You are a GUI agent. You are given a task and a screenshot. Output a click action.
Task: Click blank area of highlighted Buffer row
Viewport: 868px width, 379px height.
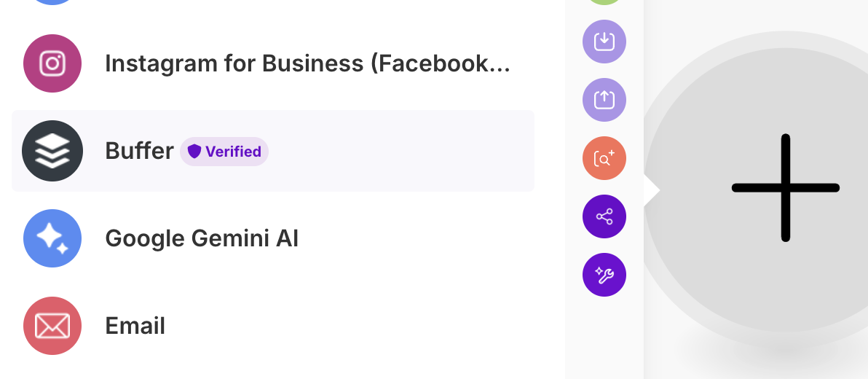click(398, 151)
